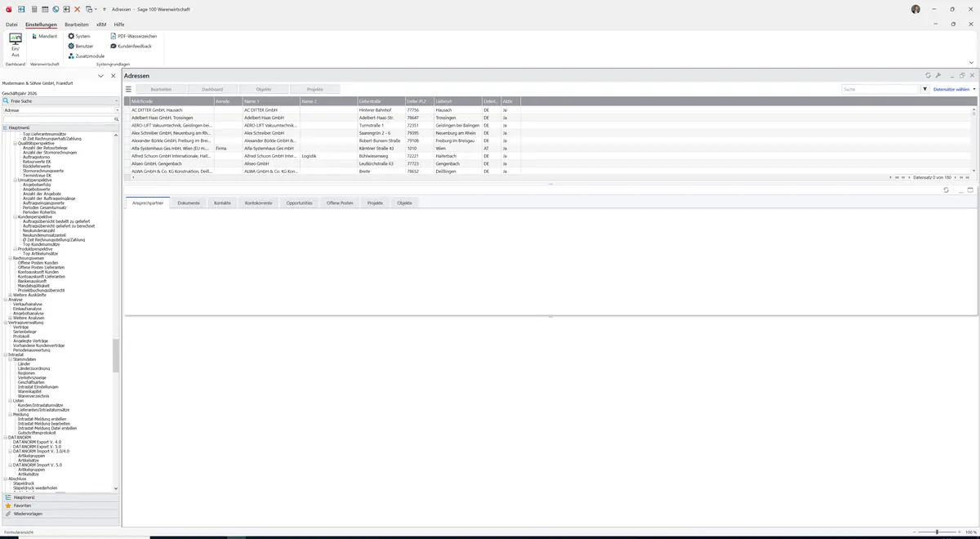Toggle the Dashboard Ein/Aus button

coord(16,45)
